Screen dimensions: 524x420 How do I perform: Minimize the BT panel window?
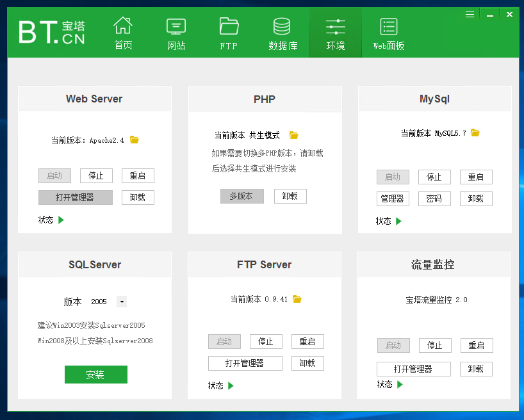490,15
